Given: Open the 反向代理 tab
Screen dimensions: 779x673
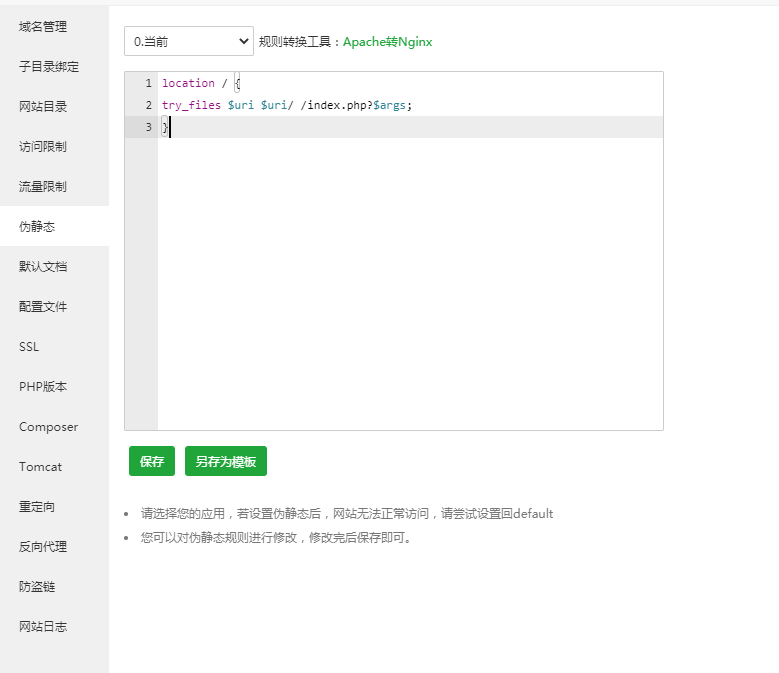Looking at the screenshot, I should point(43,546).
